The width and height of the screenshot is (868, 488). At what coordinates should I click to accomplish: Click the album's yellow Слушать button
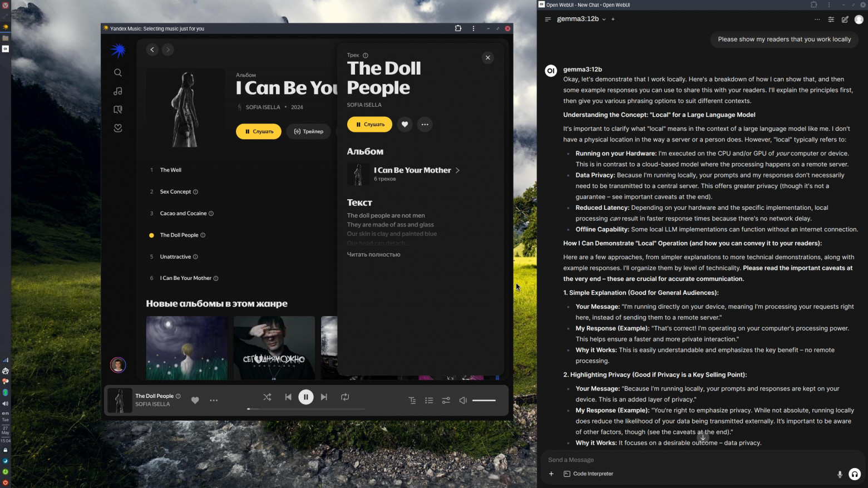(x=259, y=131)
